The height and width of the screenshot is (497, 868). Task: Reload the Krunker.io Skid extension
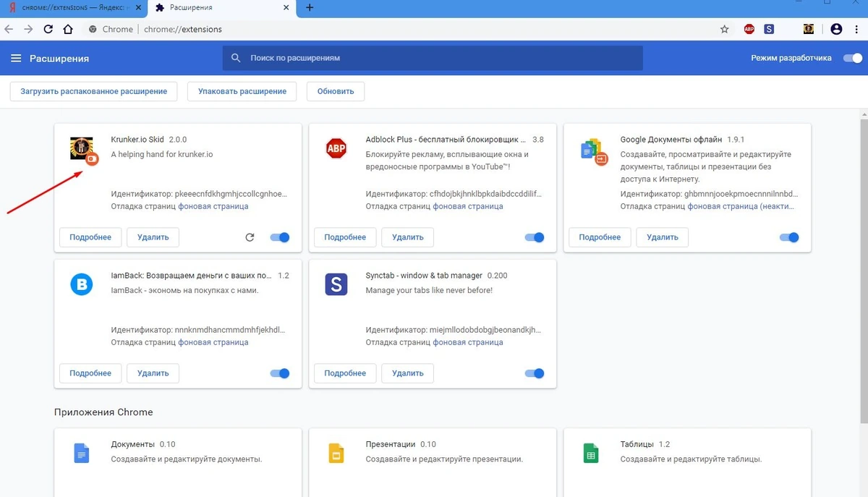[250, 237]
